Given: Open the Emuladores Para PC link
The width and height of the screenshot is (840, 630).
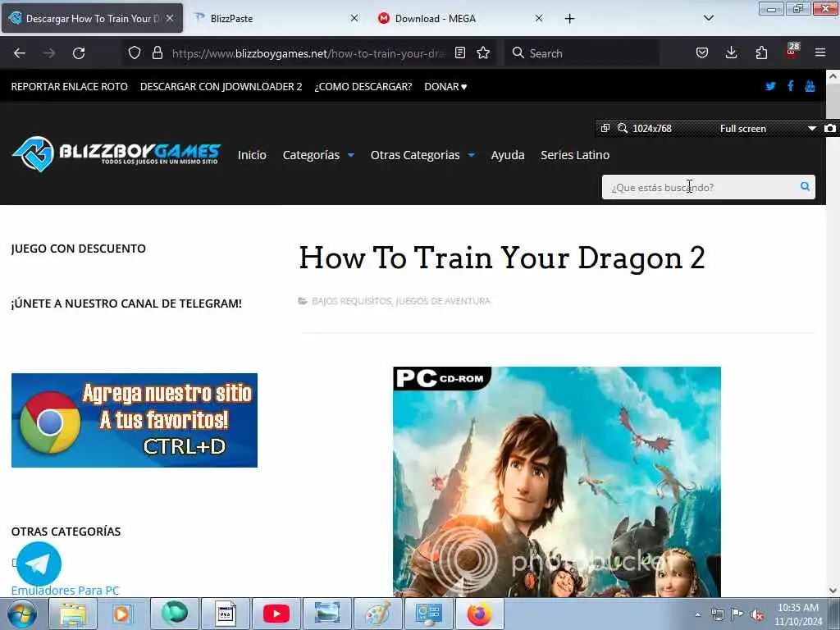Looking at the screenshot, I should pos(65,591).
